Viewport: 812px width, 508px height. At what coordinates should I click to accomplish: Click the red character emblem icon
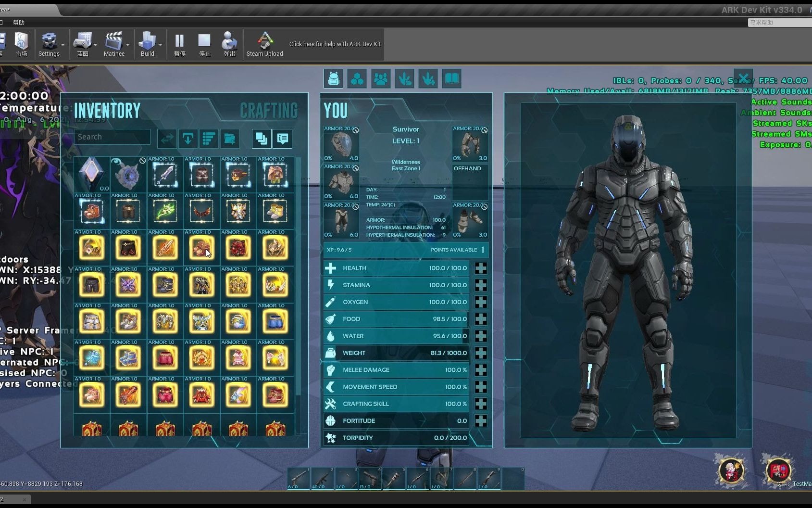778,470
